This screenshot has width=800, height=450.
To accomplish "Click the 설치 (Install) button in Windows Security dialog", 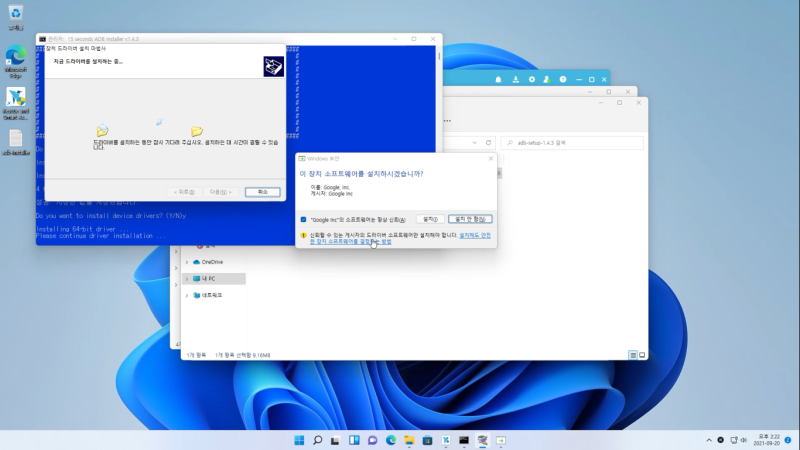I will 430,219.
